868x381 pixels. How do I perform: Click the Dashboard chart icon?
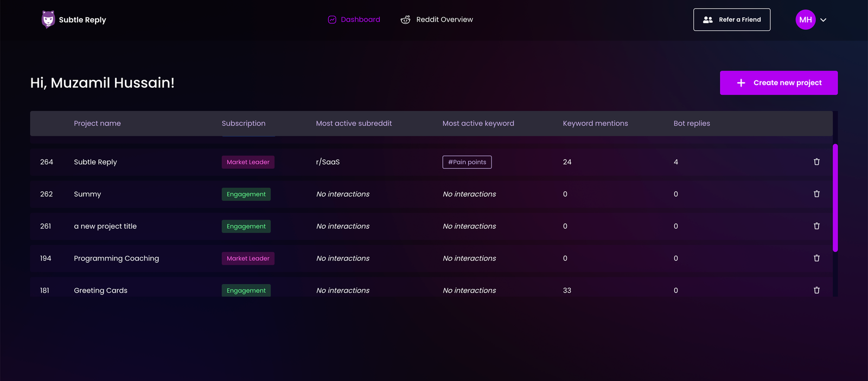332,20
